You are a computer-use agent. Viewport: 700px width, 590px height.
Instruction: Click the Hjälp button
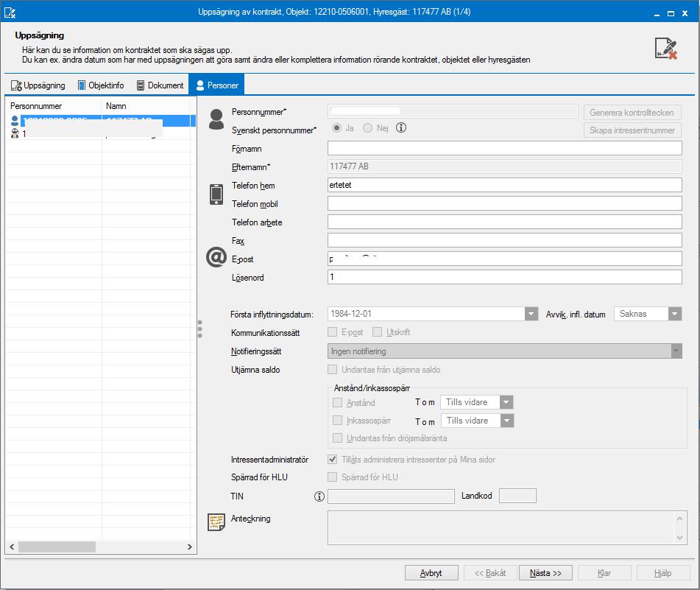point(663,573)
